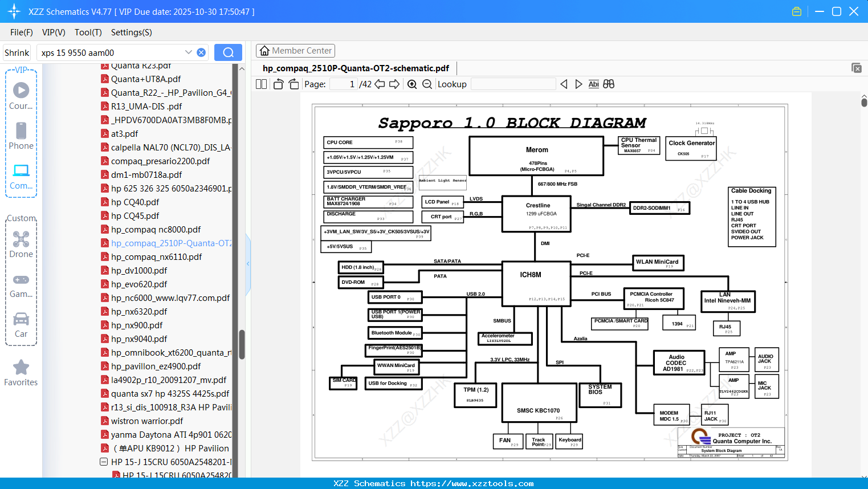This screenshot has height=489, width=868.
Task: Click the XZZ Schematics logo icon
Action: pos(14,11)
